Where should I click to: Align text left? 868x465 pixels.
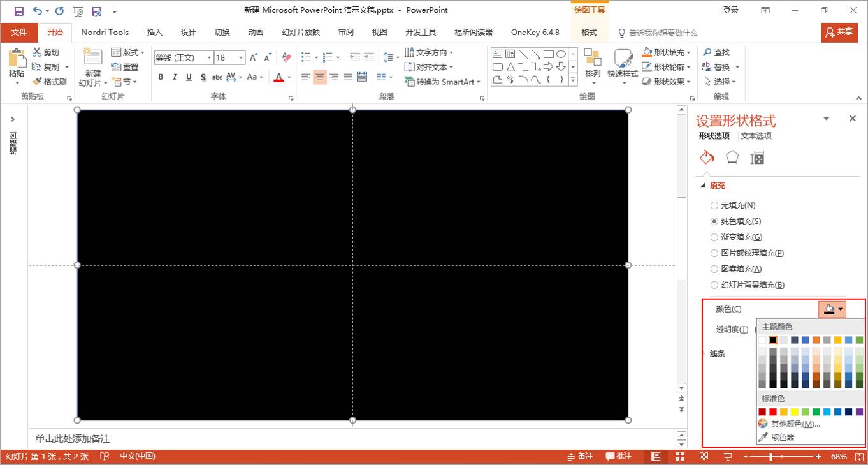pos(306,77)
